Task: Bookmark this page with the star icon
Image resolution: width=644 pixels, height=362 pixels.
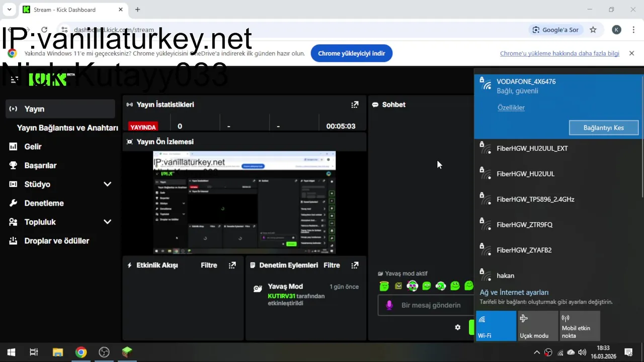Action: tap(593, 30)
